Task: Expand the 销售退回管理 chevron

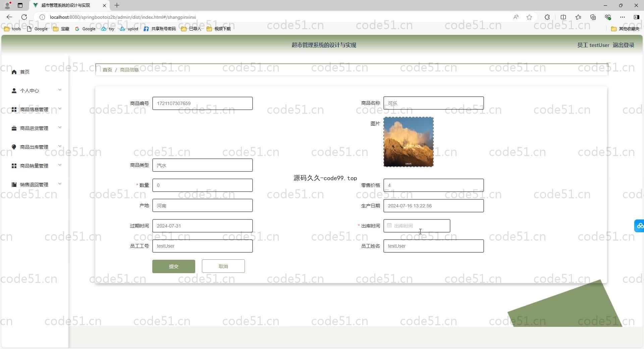Action: 60,184
